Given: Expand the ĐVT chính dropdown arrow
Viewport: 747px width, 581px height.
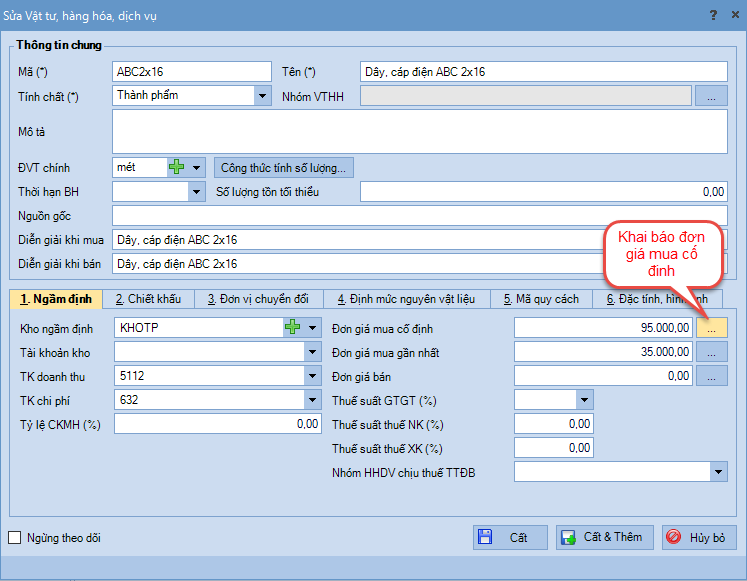Looking at the screenshot, I should tap(196, 168).
